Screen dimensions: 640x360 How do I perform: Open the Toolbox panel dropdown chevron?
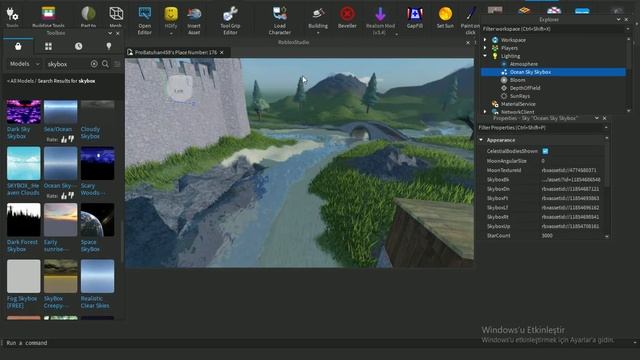click(x=110, y=33)
